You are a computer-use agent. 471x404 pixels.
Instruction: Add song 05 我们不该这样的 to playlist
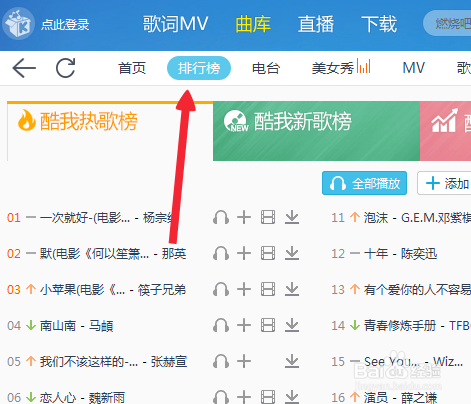tap(244, 361)
